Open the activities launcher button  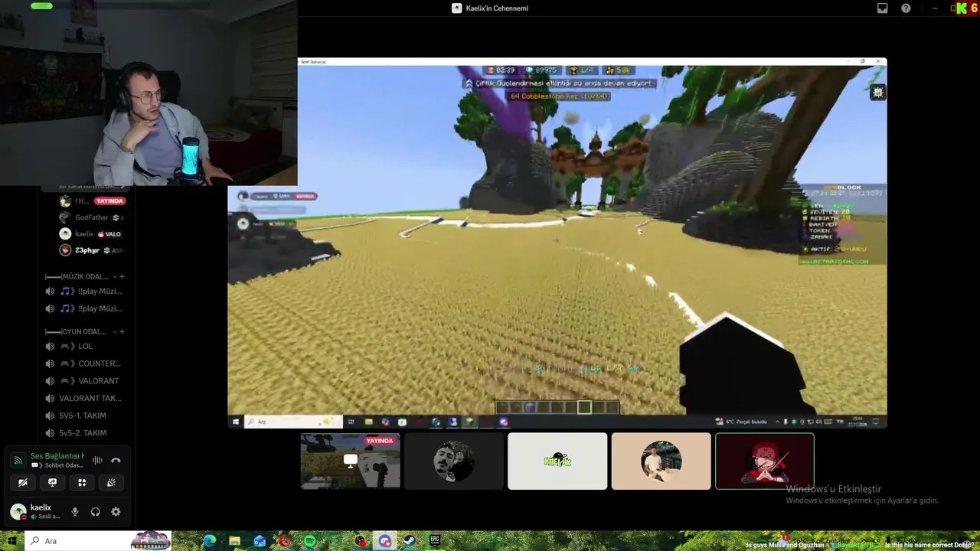(82, 482)
